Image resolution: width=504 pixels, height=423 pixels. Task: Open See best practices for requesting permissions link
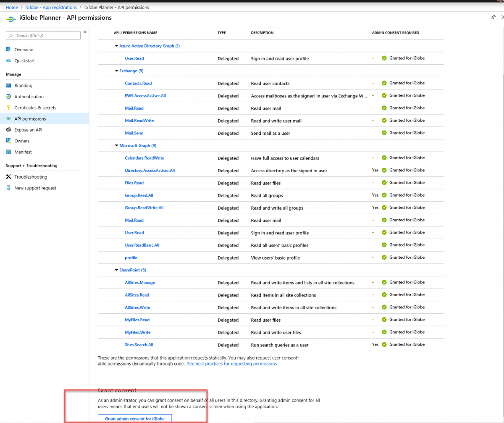point(232,364)
